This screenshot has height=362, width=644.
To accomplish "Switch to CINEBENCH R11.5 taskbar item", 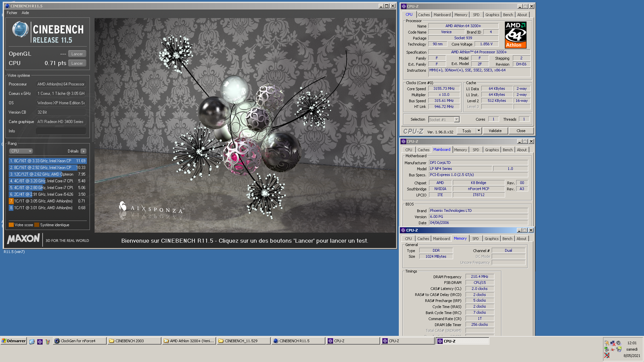I will pos(299,341).
